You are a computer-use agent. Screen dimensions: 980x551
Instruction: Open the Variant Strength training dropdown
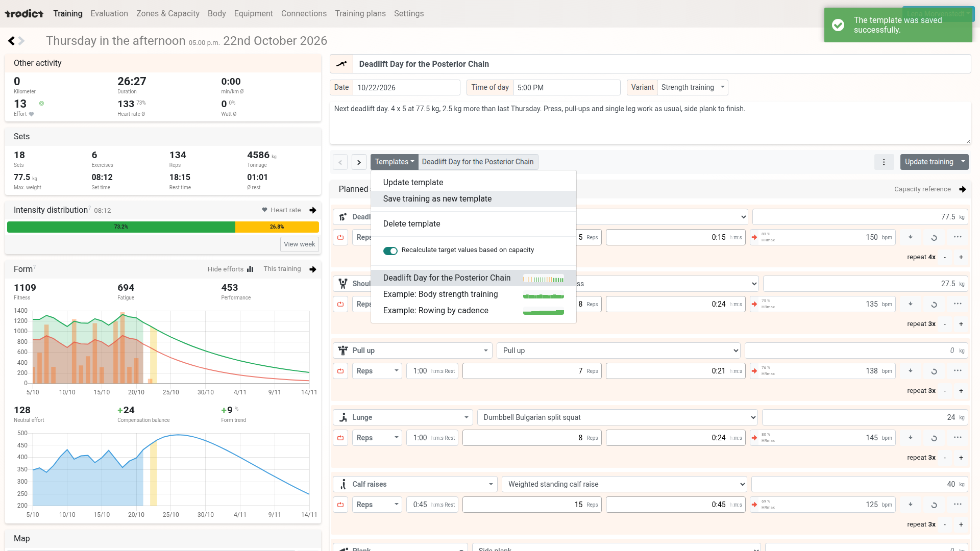693,88
